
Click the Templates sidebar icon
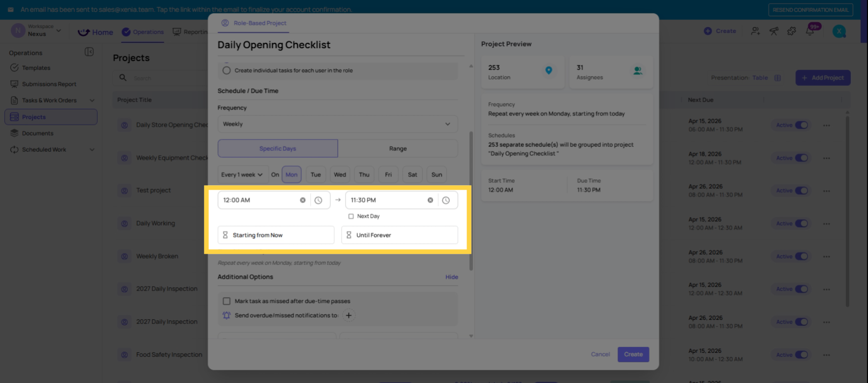click(x=14, y=68)
